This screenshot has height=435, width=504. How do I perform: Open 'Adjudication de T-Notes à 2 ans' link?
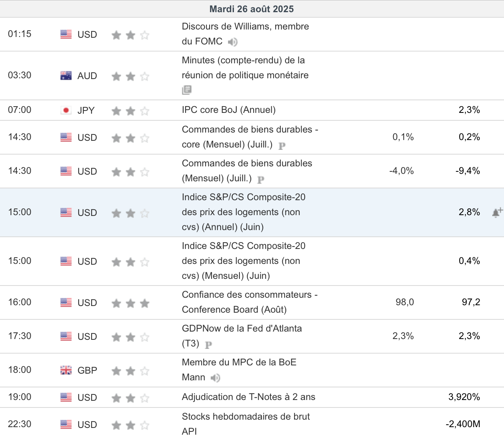(x=248, y=397)
